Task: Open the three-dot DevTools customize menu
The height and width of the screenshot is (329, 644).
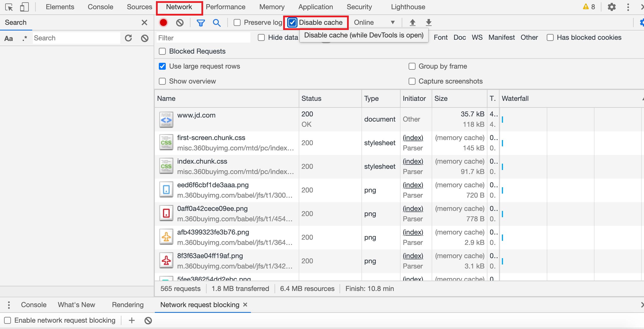Action: pos(628,7)
